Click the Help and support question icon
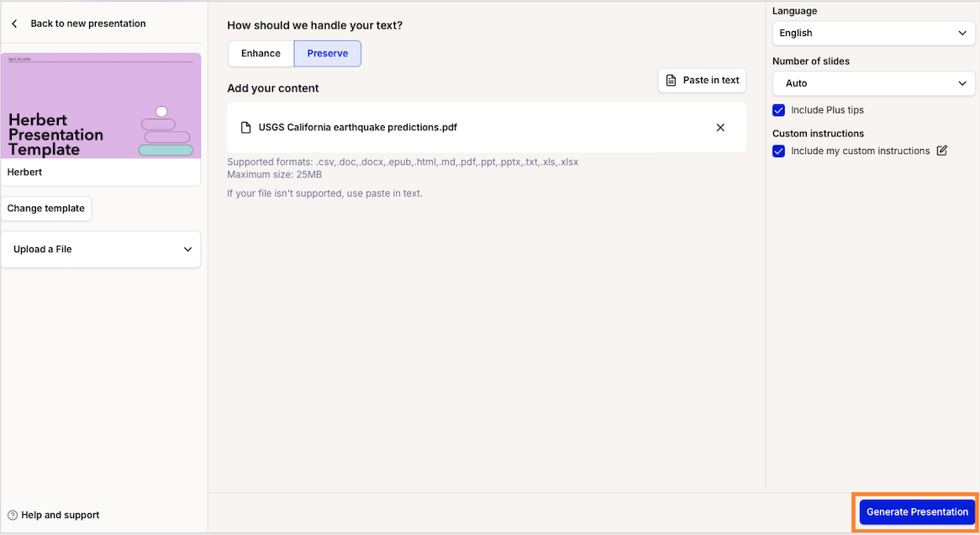 pyautogui.click(x=13, y=515)
